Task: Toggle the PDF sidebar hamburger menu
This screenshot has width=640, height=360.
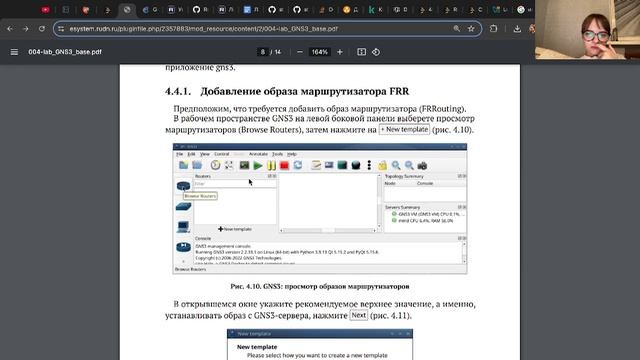Action: tap(14, 52)
